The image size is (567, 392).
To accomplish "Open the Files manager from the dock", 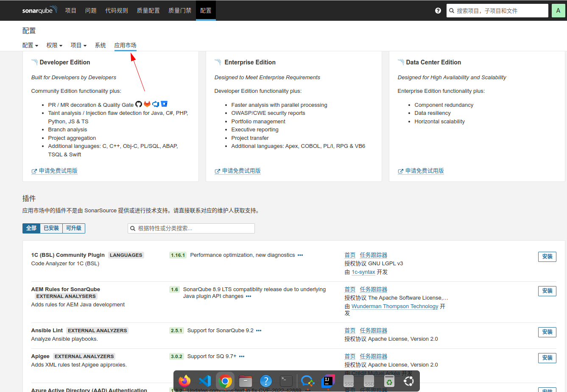I will pyautogui.click(x=246, y=381).
